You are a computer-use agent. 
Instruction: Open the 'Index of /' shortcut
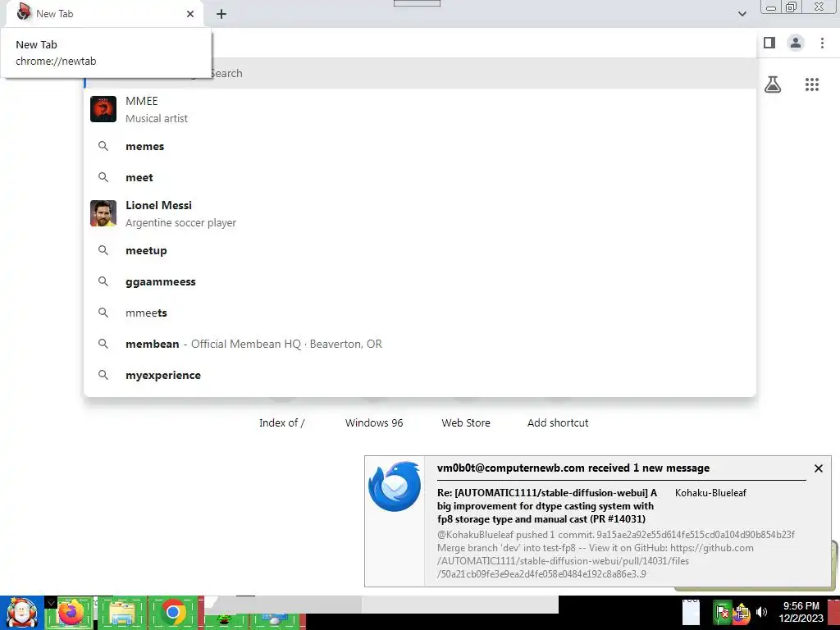[282, 422]
